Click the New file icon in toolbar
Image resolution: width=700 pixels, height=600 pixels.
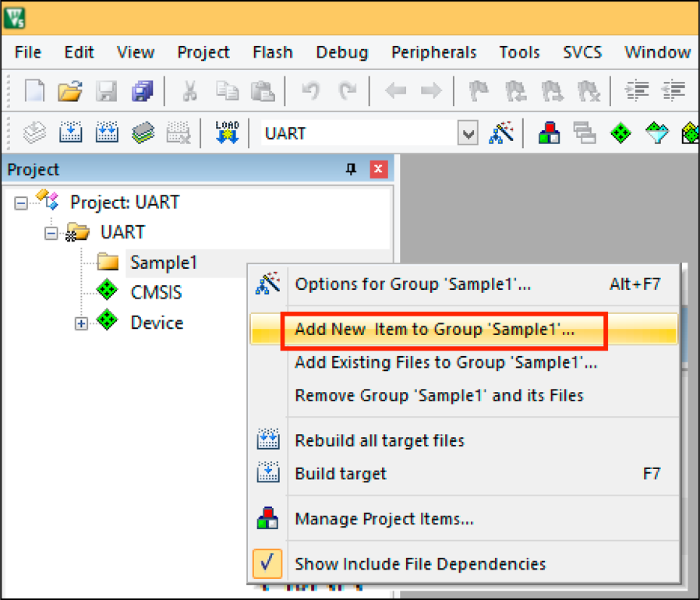35,92
